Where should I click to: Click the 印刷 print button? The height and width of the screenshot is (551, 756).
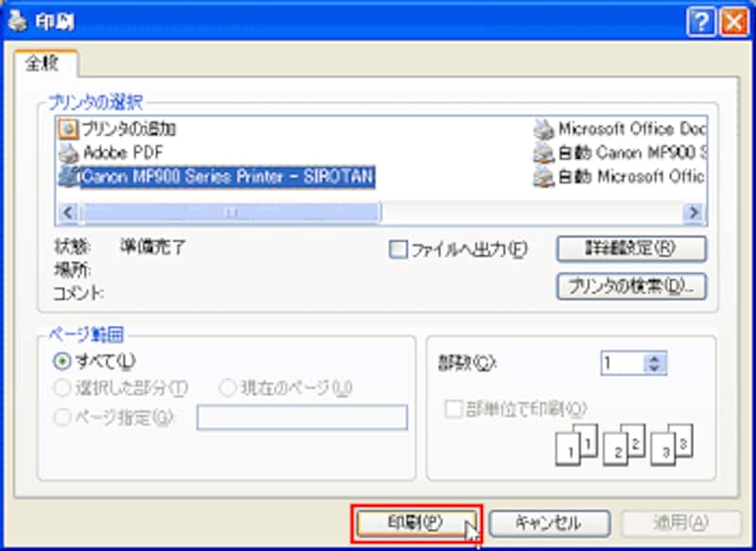(416, 523)
